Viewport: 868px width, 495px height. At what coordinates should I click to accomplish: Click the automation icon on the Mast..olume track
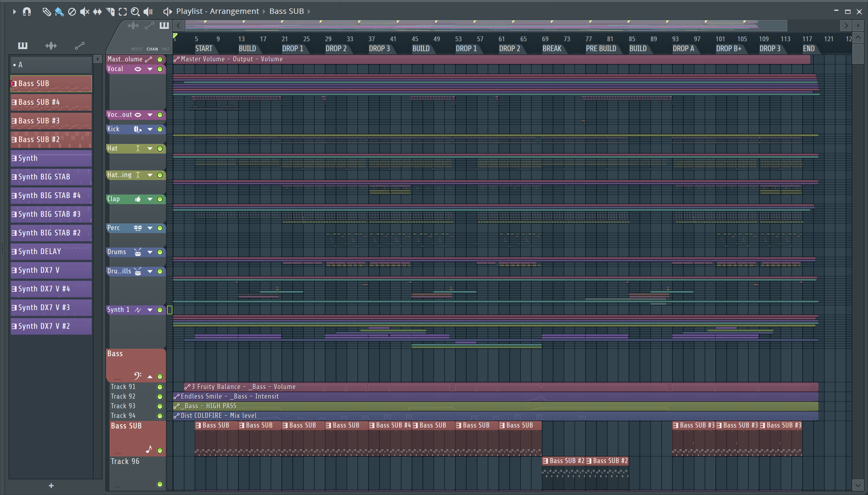tap(148, 60)
